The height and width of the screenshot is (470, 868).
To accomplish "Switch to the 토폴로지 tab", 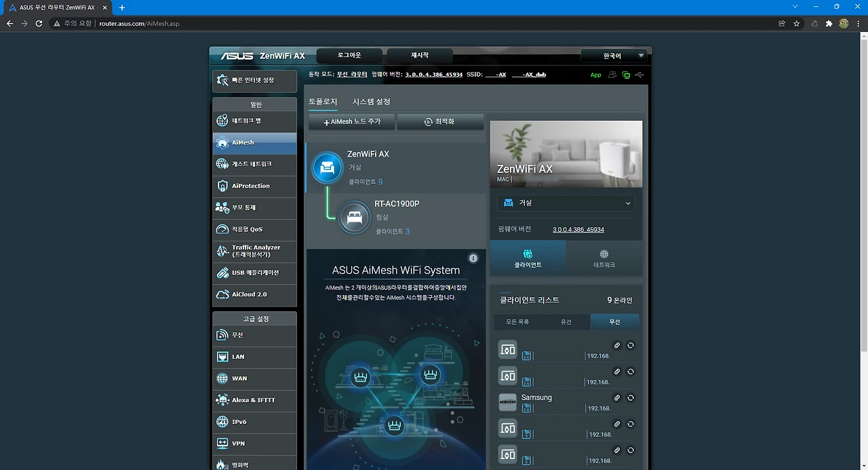I will coord(323,102).
